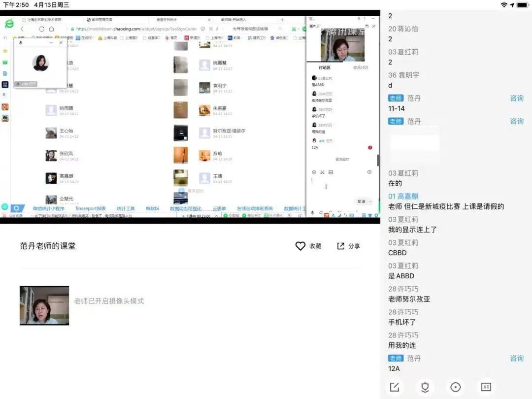Tap the shield icon in bottom toolbar
This screenshot has width=532, height=399.
coord(425,387)
